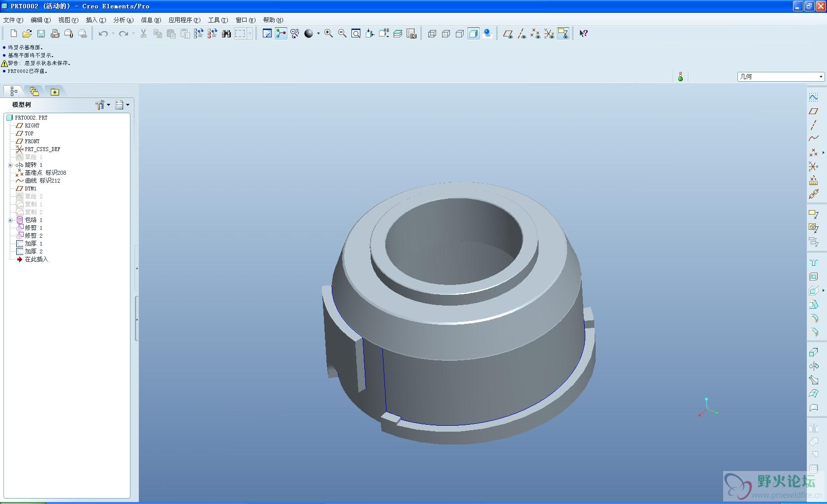Switch to the Favorites tab
The width and height of the screenshot is (827, 504).
click(55, 91)
